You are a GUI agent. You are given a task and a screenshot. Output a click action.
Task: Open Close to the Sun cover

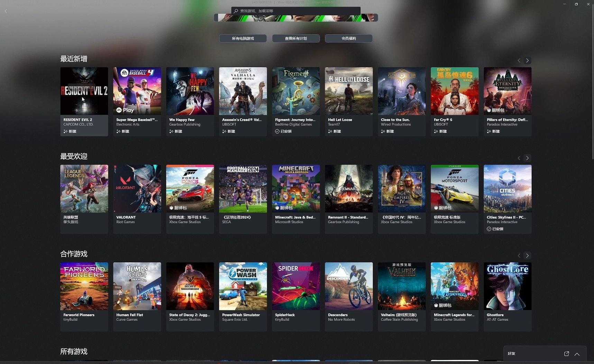pos(402,91)
